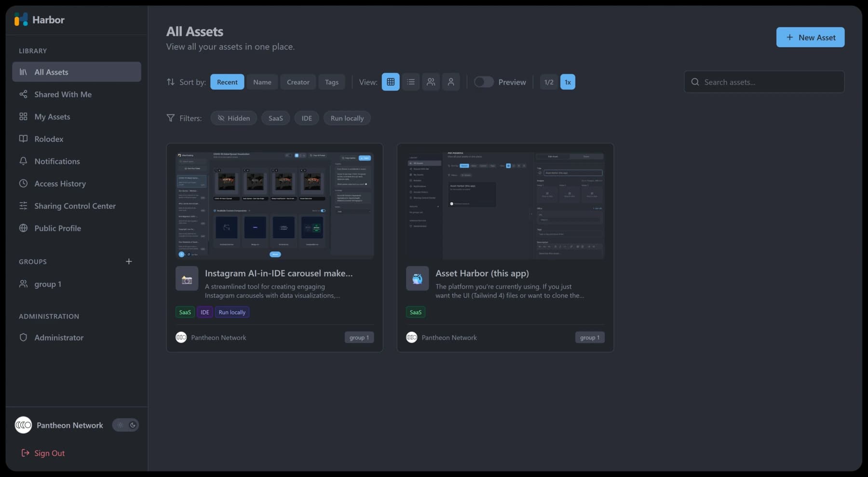Screen dimensions: 868x477
Task: Toggle the Hidden filter
Action: click(x=233, y=118)
